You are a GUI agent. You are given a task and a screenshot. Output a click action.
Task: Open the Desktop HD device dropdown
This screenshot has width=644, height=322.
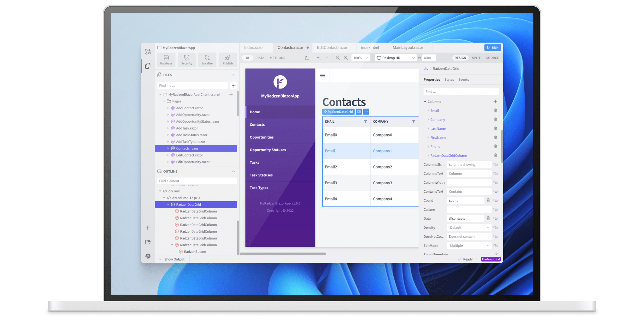[x=396, y=58]
